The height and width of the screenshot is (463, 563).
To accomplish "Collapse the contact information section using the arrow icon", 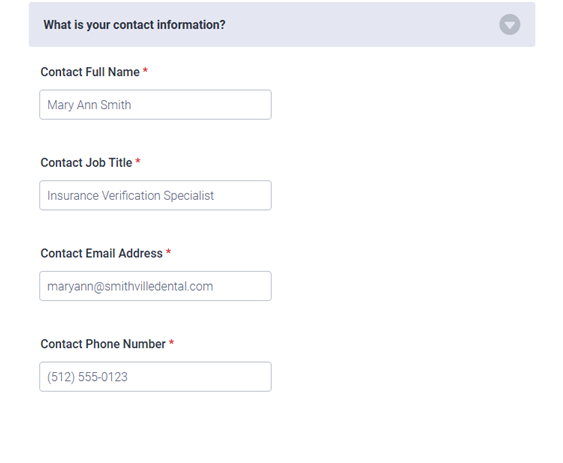I will tap(509, 24).
